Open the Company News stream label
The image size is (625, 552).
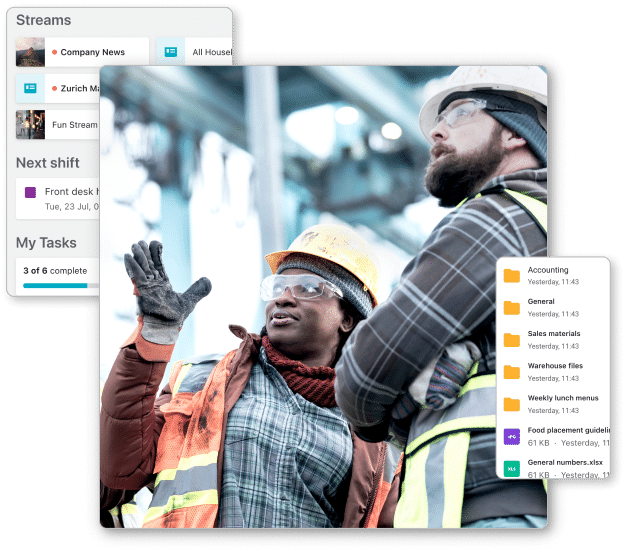92,52
